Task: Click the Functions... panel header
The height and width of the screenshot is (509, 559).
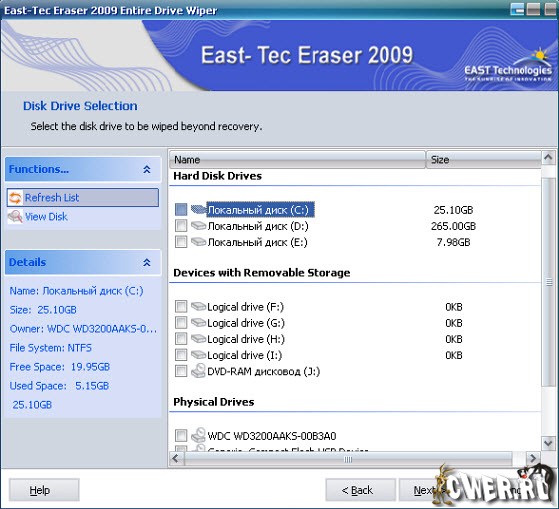Action: coord(83,169)
